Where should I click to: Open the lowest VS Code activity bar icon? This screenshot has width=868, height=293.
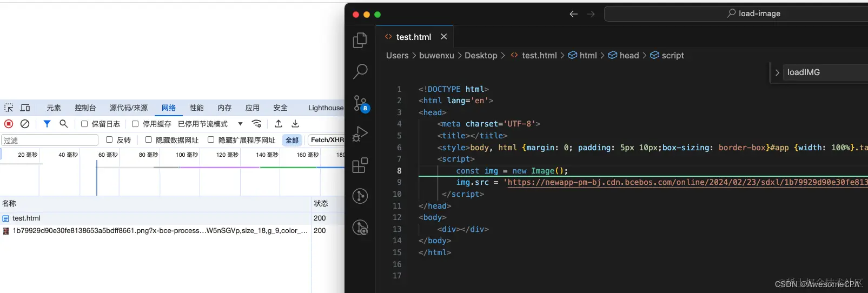click(360, 227)
